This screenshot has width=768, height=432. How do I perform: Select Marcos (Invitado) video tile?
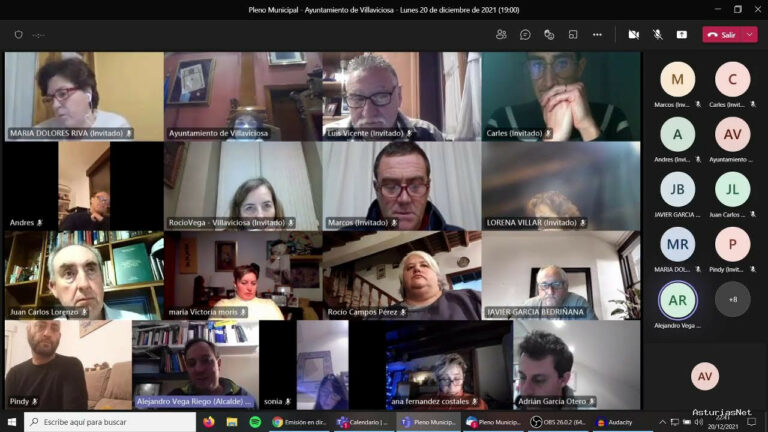click(402, 186)
